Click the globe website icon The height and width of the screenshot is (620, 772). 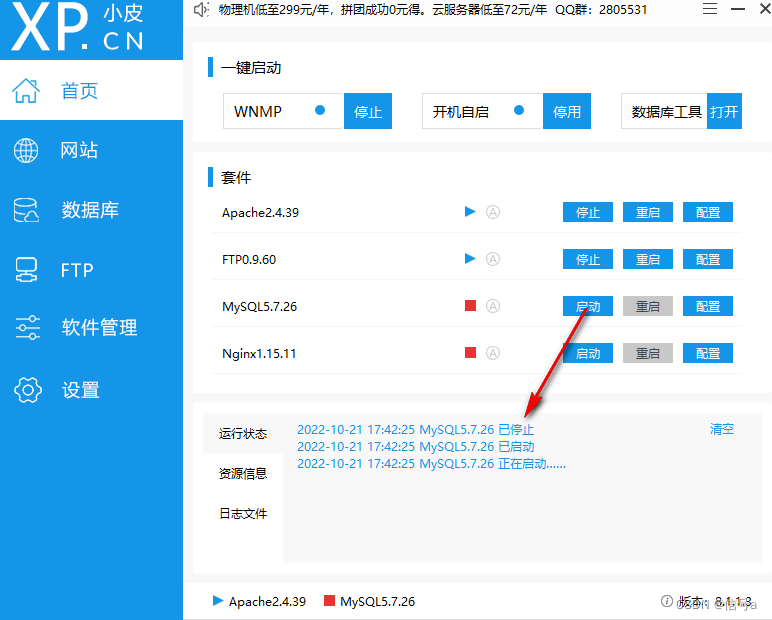[x=26, y=150]
